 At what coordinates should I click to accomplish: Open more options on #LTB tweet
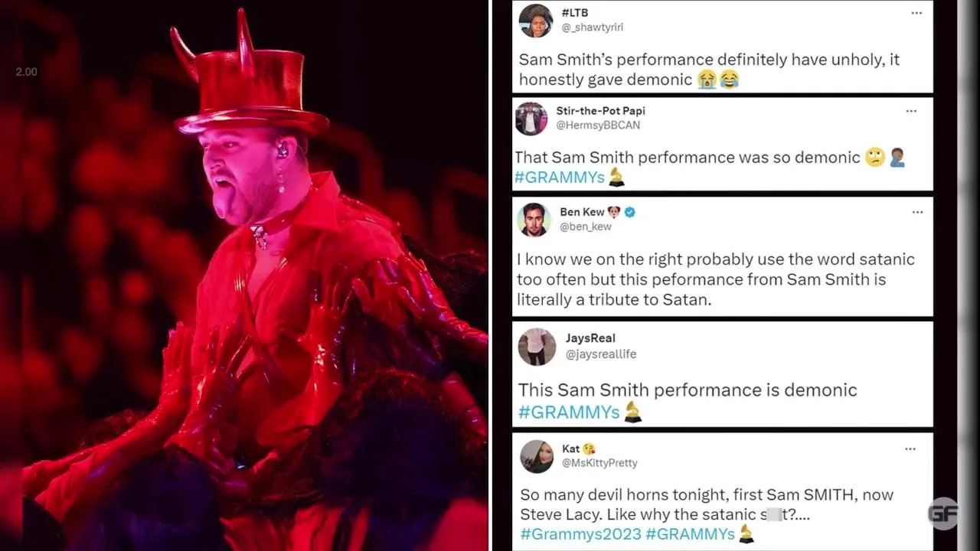point(916,13)
